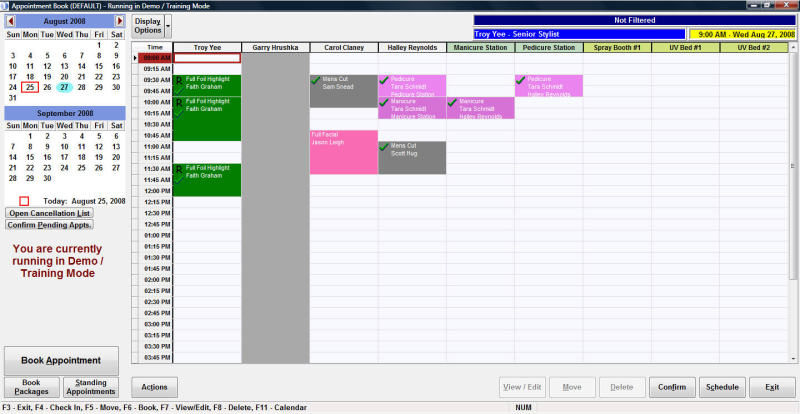
Task: Select Pedicure appointment in Hailey Reynolds column
Action: (x=412, y=86)
